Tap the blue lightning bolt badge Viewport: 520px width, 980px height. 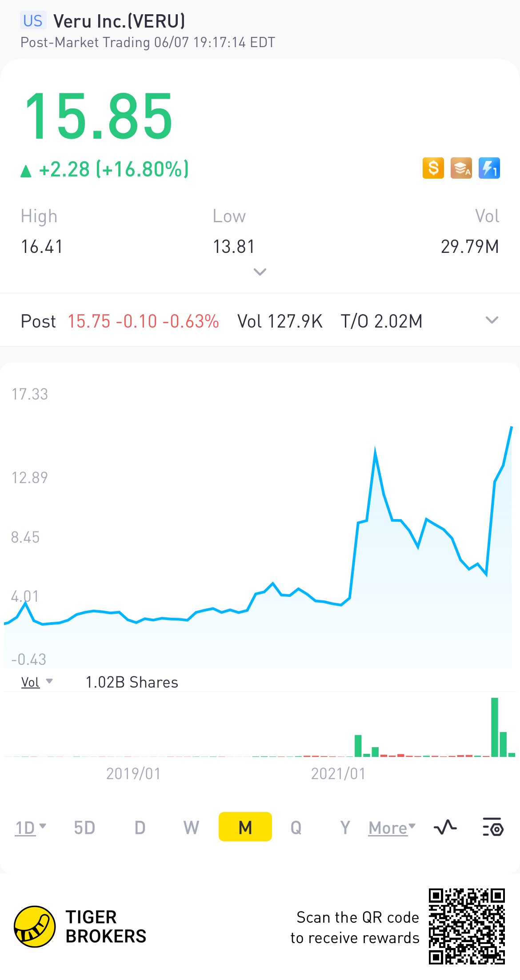[x=489, y=168]
